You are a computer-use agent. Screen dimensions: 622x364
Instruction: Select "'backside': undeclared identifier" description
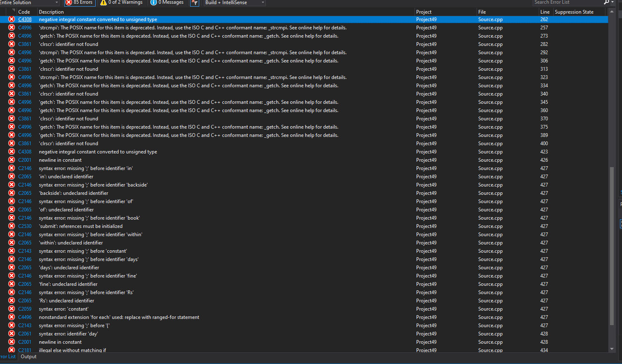point(74,193)
